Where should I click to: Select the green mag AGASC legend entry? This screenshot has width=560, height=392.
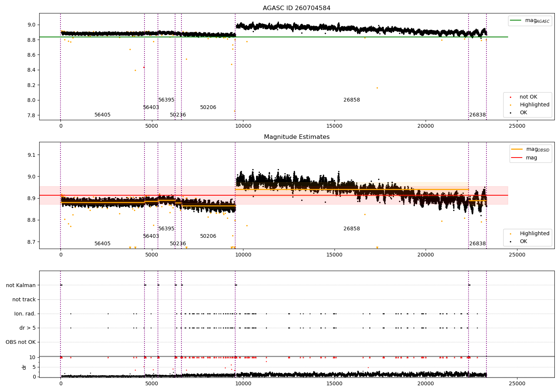[530, 21]
